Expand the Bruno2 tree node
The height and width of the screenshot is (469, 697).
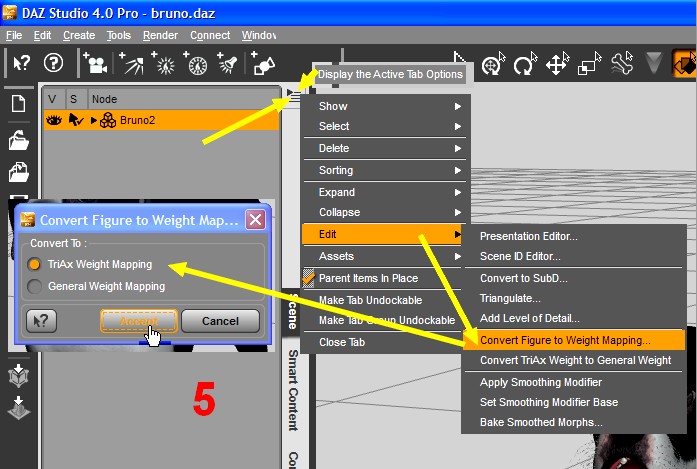coord(93,120)
